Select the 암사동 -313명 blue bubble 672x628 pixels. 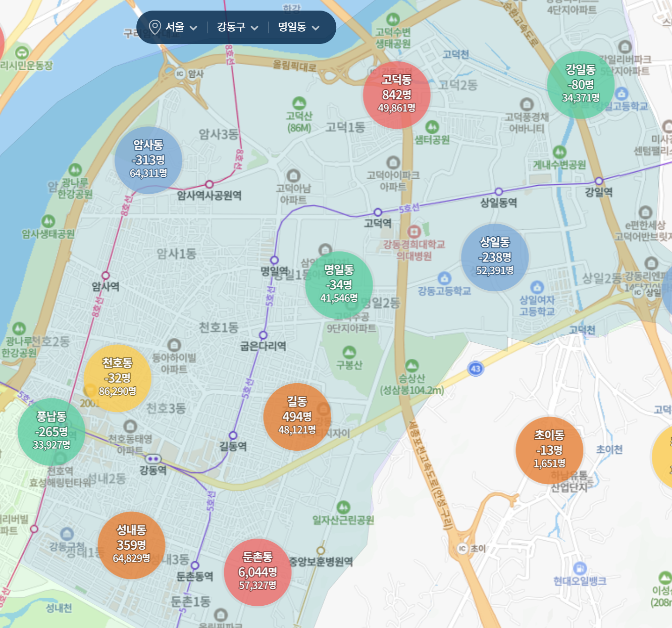[x=148, y=160]
